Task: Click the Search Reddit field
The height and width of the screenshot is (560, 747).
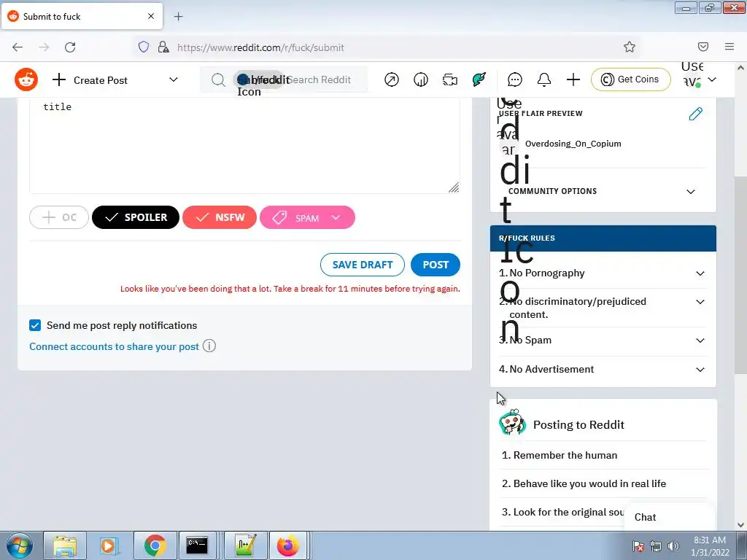Action: coord(284,79)
